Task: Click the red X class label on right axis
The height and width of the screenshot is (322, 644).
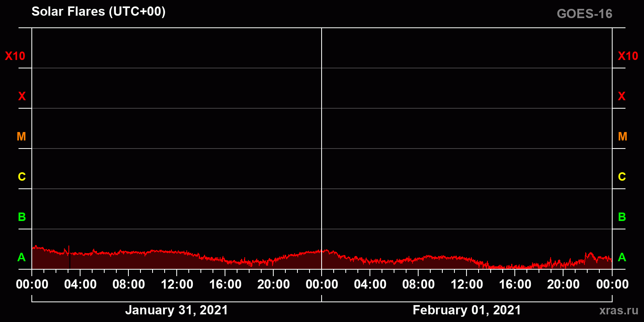Action: [622, 96]
